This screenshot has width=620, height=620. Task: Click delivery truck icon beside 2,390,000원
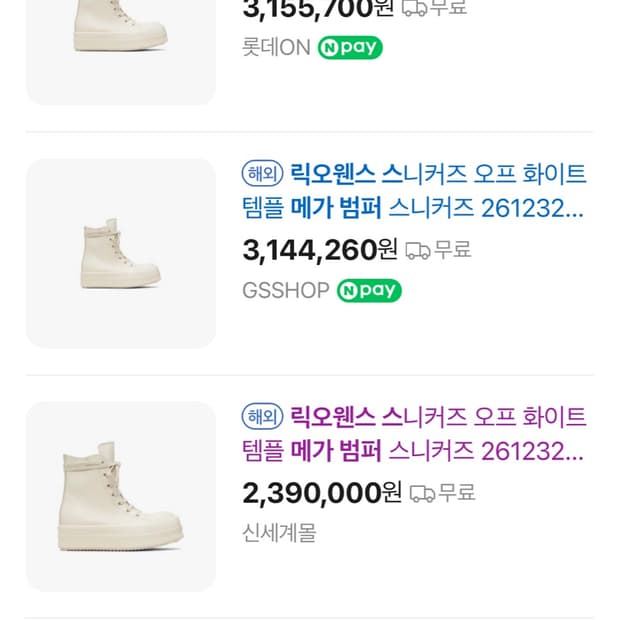(x=422, y=493)
